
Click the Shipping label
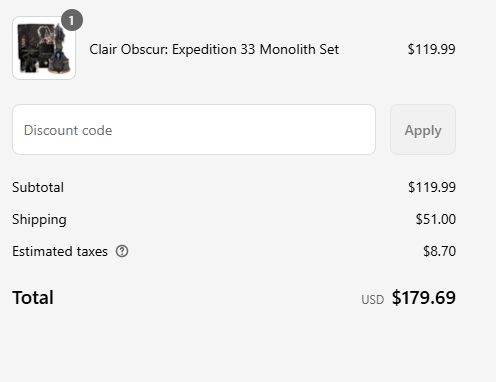click(x=39, y=220)
